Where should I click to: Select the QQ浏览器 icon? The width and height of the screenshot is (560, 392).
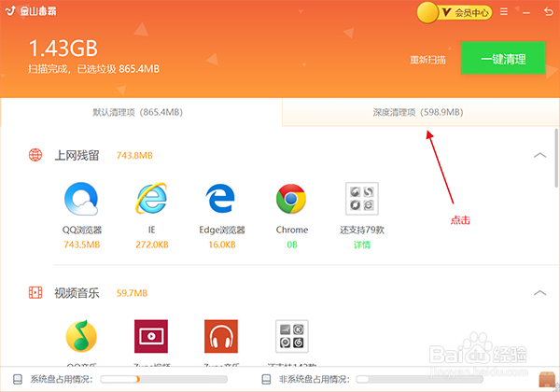click(81, 199)
